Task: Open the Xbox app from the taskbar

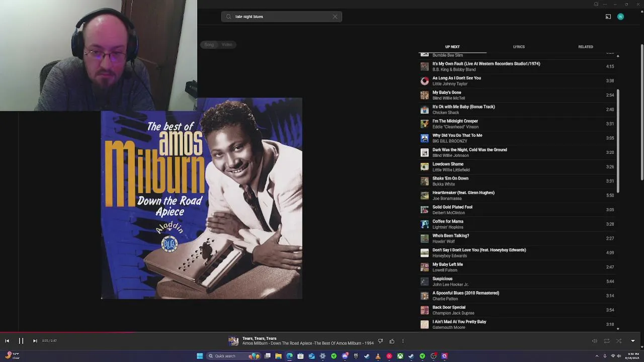Action: point(400,356)
